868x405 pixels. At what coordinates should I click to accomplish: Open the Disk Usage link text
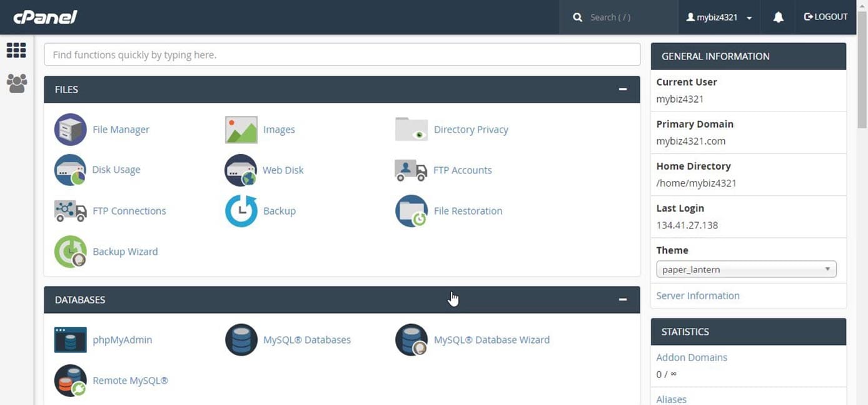(x=116, y=170)
